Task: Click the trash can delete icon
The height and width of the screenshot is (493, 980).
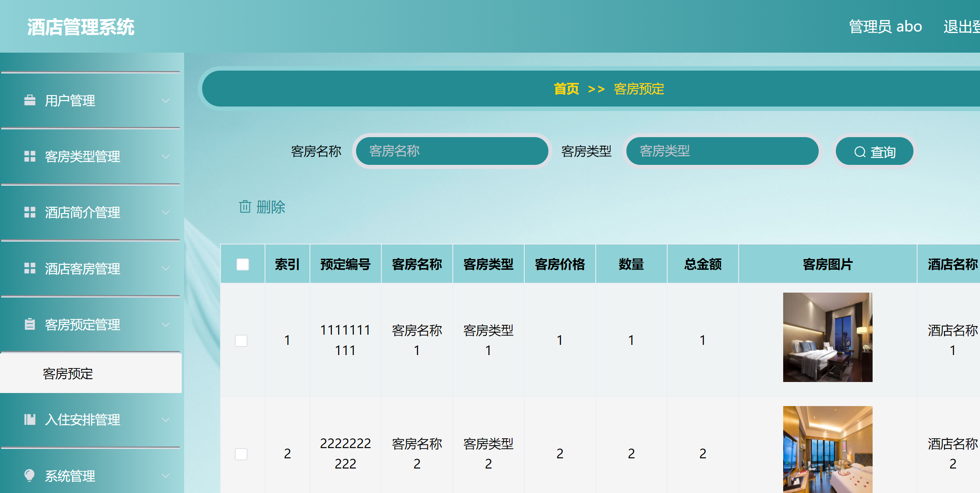Action: 245,207
